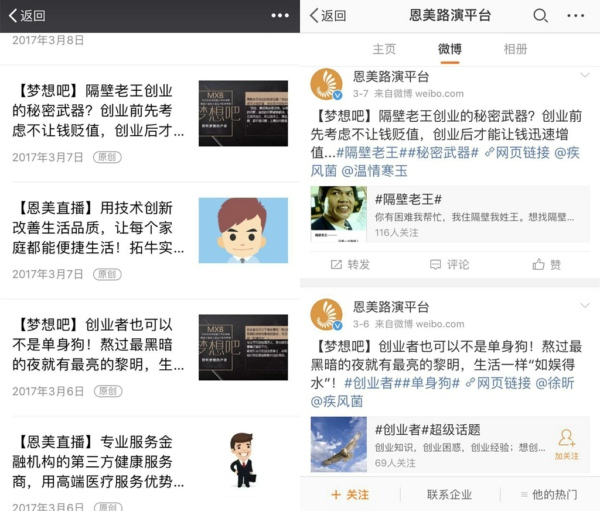Screen dimensions: 600x511
Task: Switch to the 相册 tab
Action: pos(515,49)
